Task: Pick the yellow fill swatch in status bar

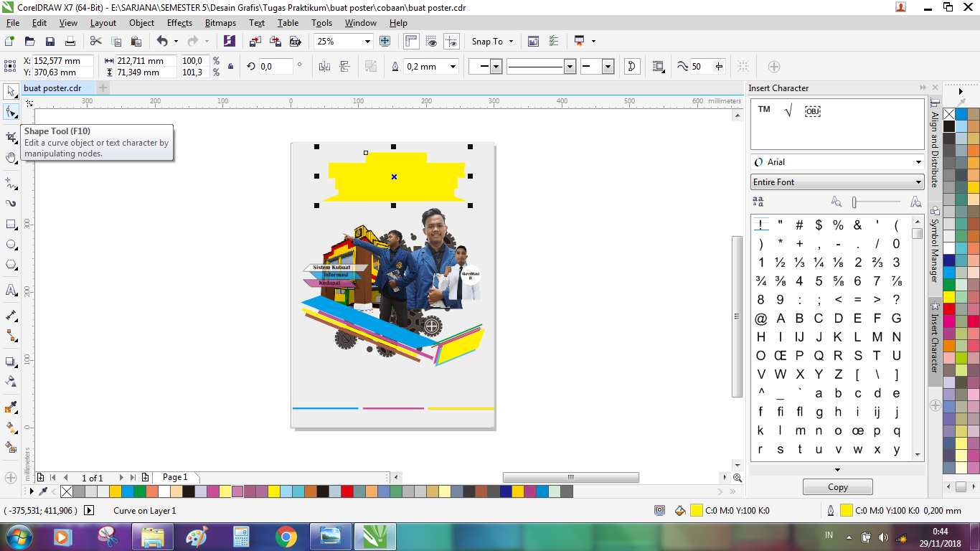Action: pos(696,511)
